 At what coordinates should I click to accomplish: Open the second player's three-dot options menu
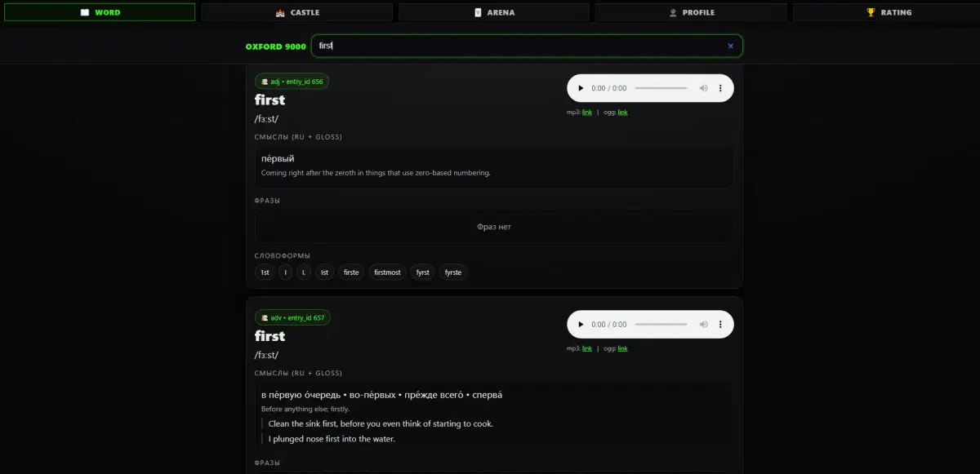point(719,324)
